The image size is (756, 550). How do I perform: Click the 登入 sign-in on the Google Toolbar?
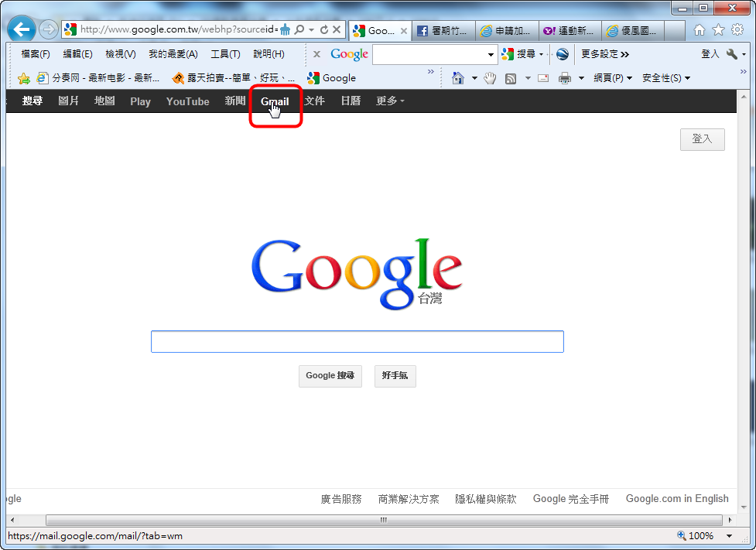pyautogui.click(x=710, y=54)
